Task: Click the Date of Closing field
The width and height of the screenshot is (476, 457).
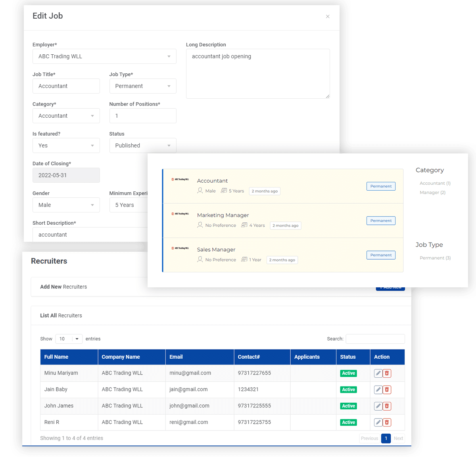Action: click(x=66, y=175)
